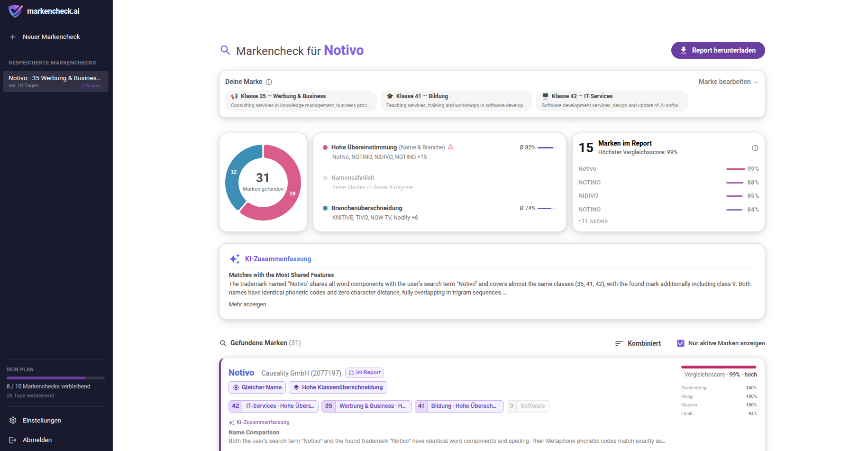Click the Gleicher Name tag

click(257, 387)
